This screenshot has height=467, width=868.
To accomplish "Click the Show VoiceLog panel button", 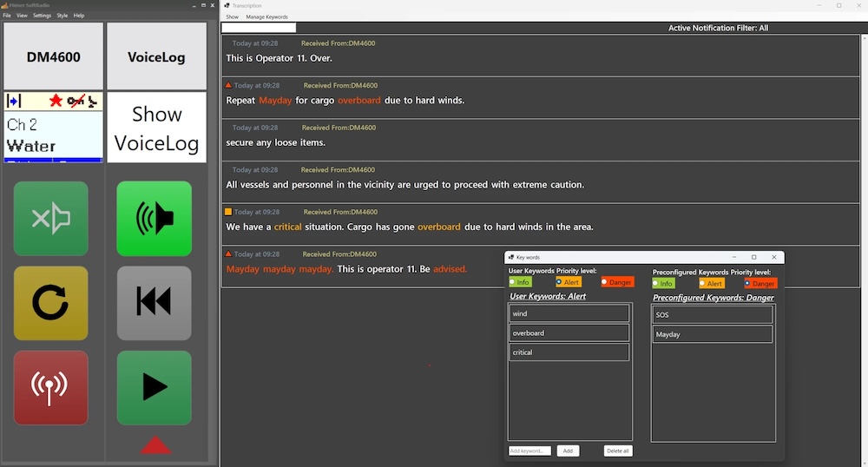I will (156, 128).
